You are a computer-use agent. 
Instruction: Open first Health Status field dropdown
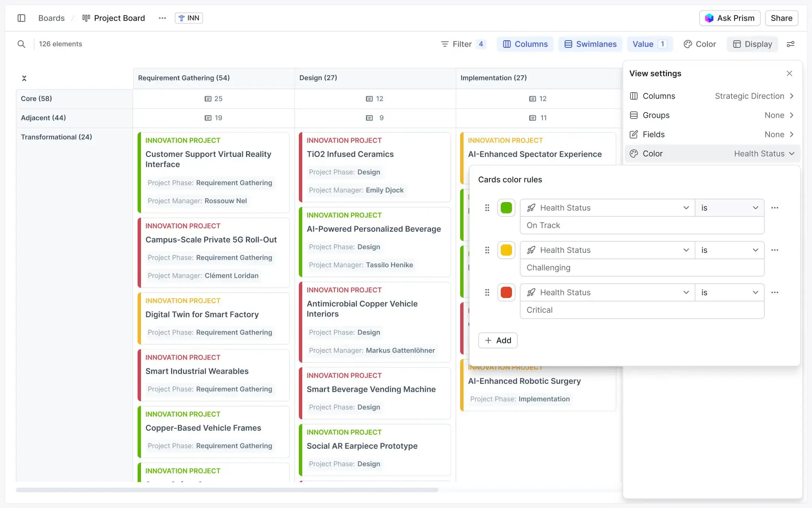607,208
